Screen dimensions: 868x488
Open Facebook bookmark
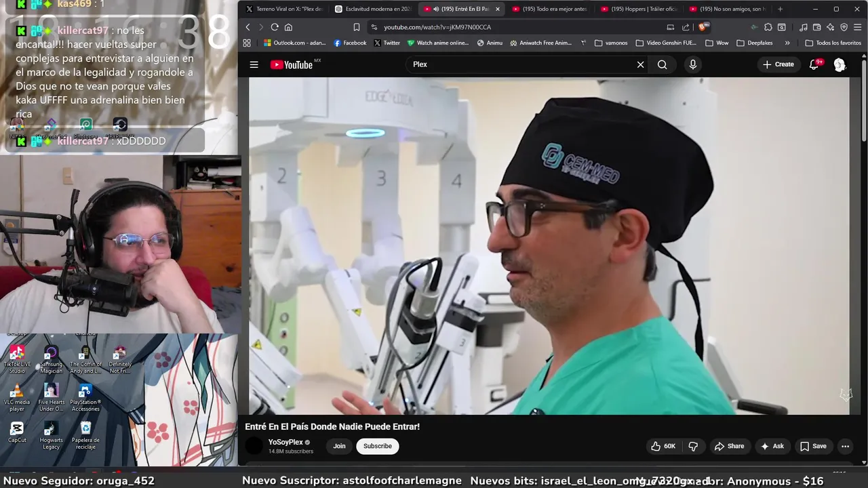tap(350, 43)
